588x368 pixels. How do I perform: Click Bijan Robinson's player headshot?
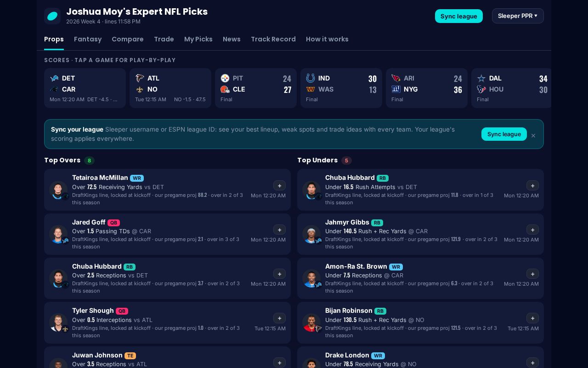point(311,322)
